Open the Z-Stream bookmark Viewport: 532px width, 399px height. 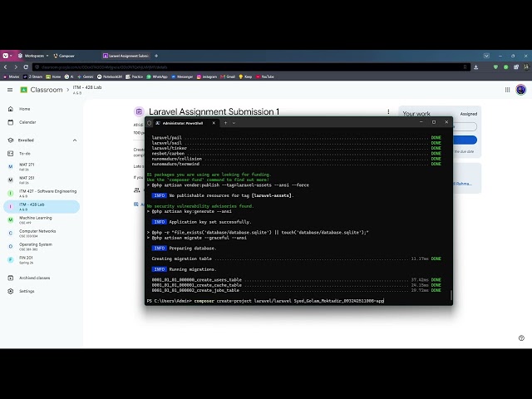coord(32,76)
